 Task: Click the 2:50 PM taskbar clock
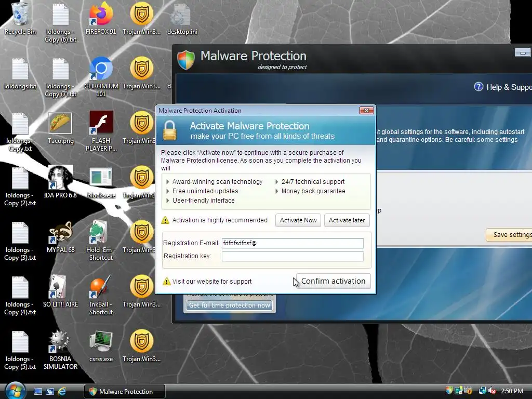(512, 391)
